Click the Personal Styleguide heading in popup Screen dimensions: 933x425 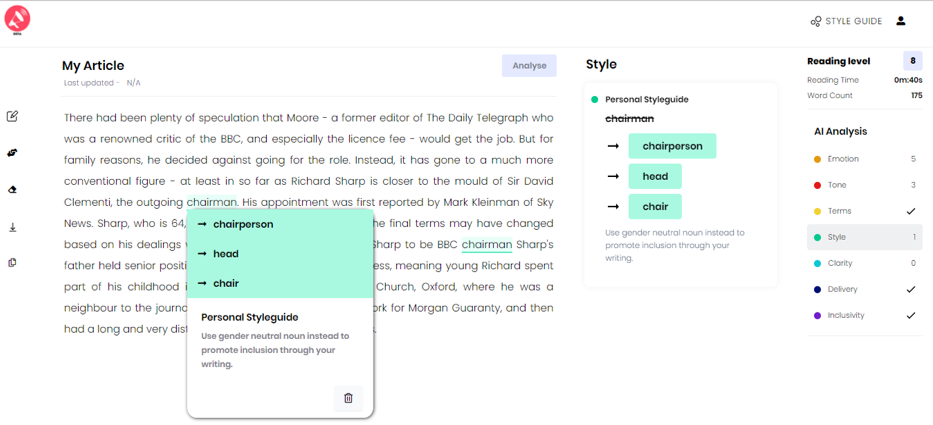point(250,317)
